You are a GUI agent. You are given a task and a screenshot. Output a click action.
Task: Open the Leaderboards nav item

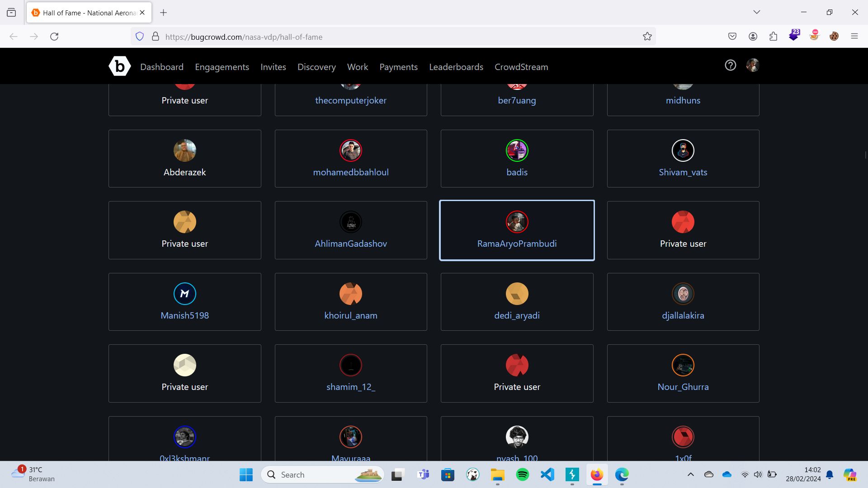(x=456, y=67)
